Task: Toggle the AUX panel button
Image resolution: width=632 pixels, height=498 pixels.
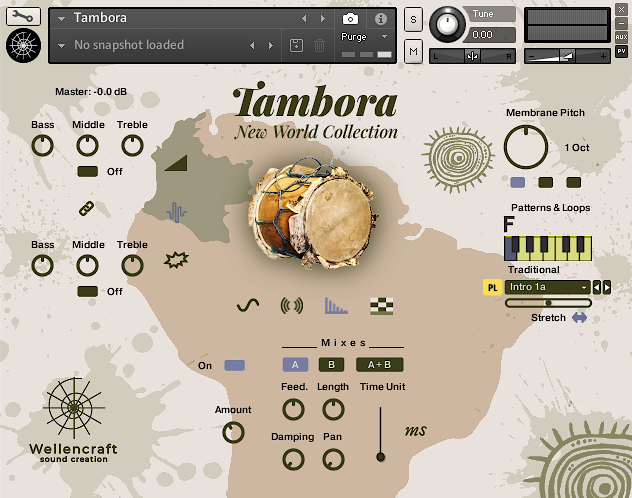Action: pos(621,37)
